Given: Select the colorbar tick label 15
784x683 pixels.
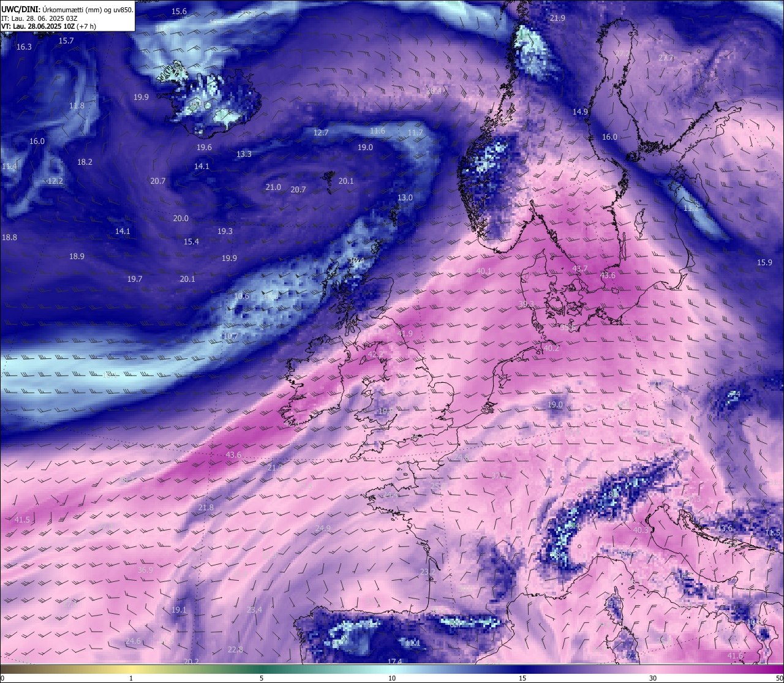Looking at the screenshot, I should [x=522, y=678].
